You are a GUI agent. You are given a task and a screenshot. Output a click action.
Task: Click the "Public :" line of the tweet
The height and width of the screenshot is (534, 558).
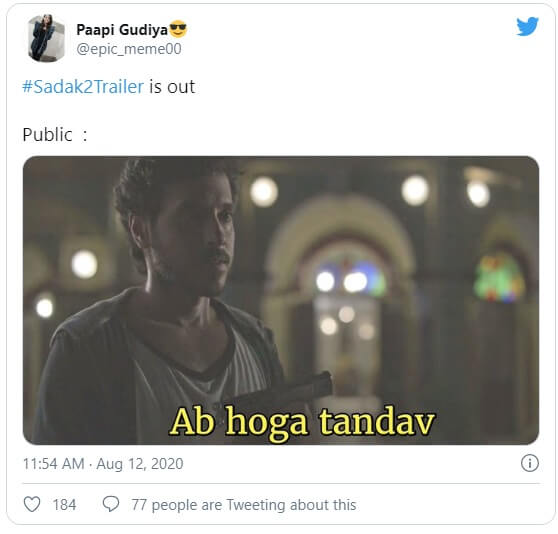pos(55,135)
